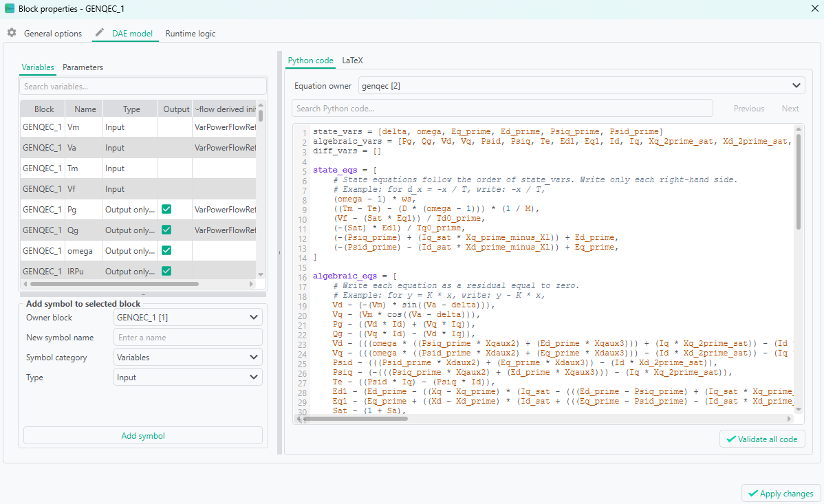Select the Tm variable row
Image resolution: width=824 pixels, height=504 pixels.
(138, 168)
